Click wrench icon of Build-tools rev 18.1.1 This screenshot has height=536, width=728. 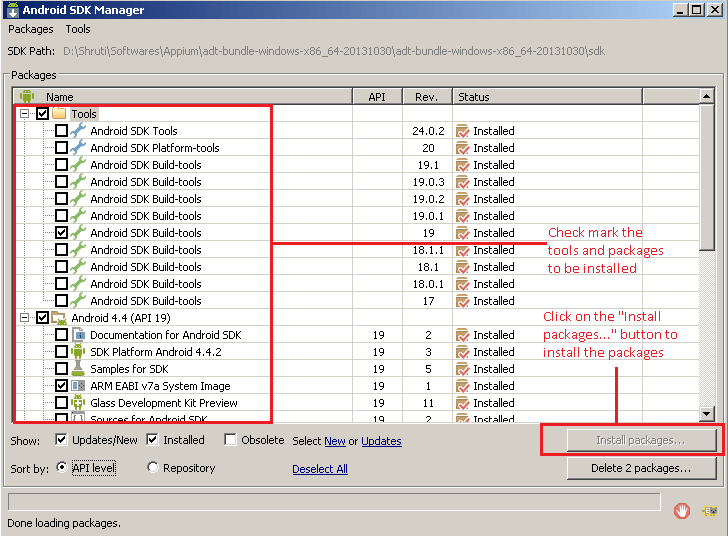click(x=78, y=249)
